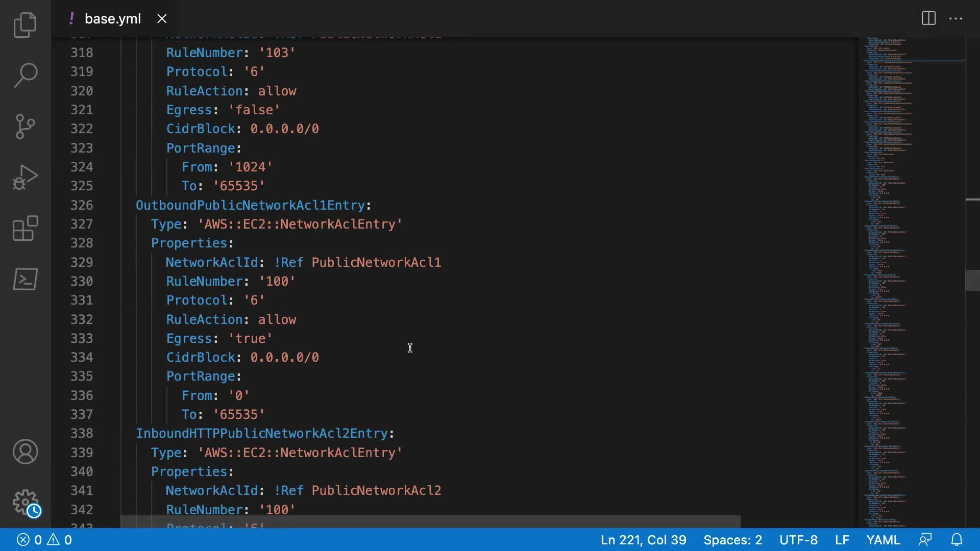
Task: Click the Split Editor Right icon
Action: [x=928, y=18]
